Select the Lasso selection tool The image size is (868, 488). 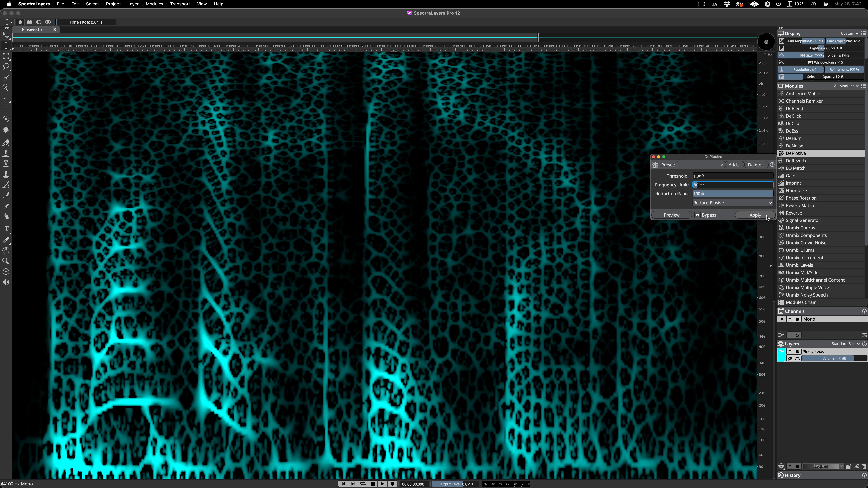6,67
